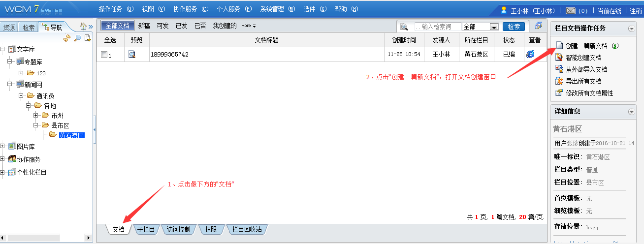The width and height of the screenshot is (644, 244).
Task: Click the 输入检索词 search input field
Action: [x=438, y=27]
